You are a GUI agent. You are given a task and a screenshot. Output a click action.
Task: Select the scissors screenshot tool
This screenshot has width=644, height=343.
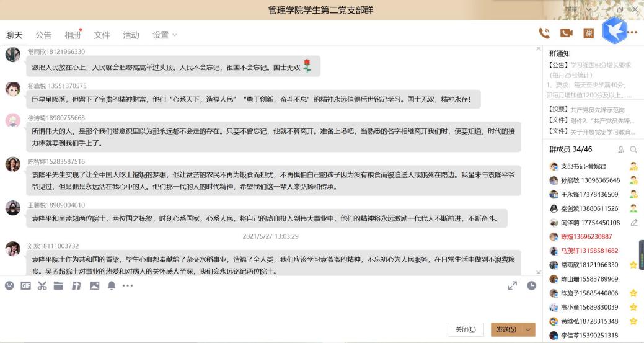[x=42, y=285]
